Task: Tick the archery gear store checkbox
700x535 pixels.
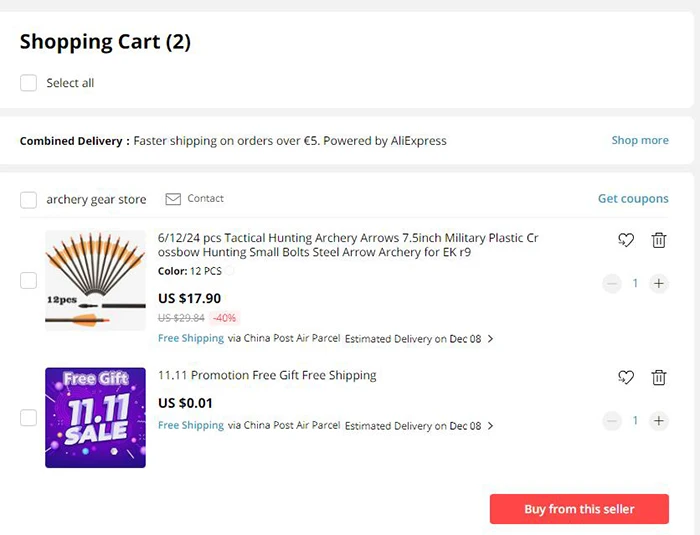Action: (x=29, y=200)
